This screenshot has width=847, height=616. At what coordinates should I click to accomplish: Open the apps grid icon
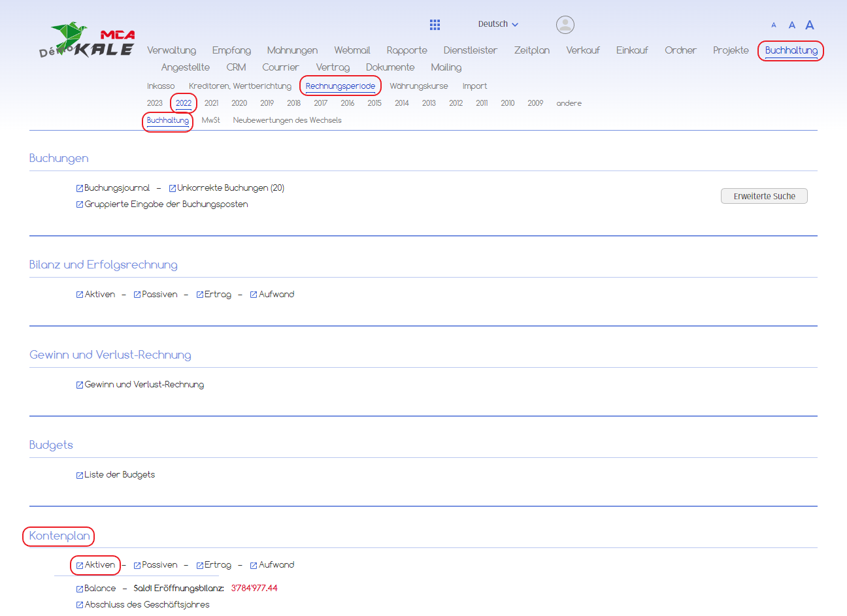click(x=435, y=25)
